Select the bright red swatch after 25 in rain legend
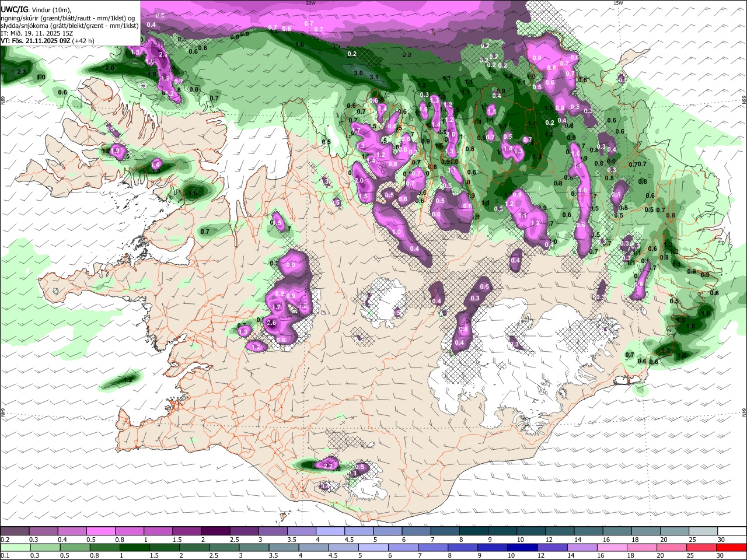 [x=732, y=548]
